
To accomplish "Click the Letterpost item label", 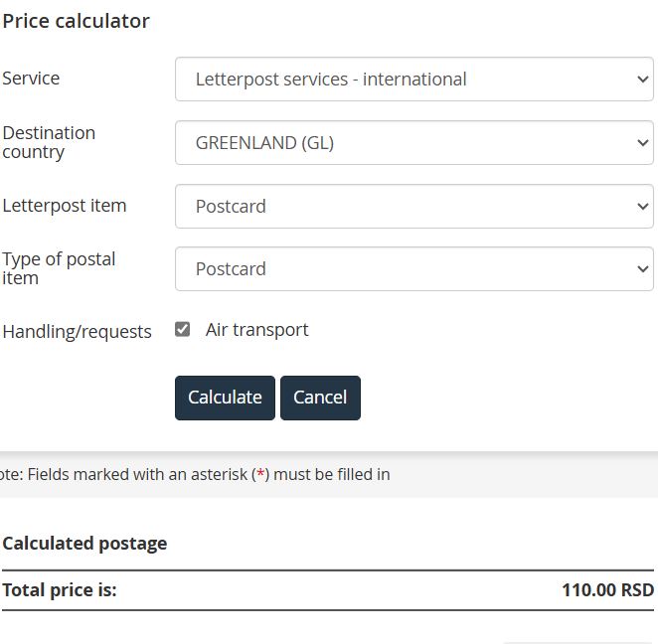I will (65, 206).
